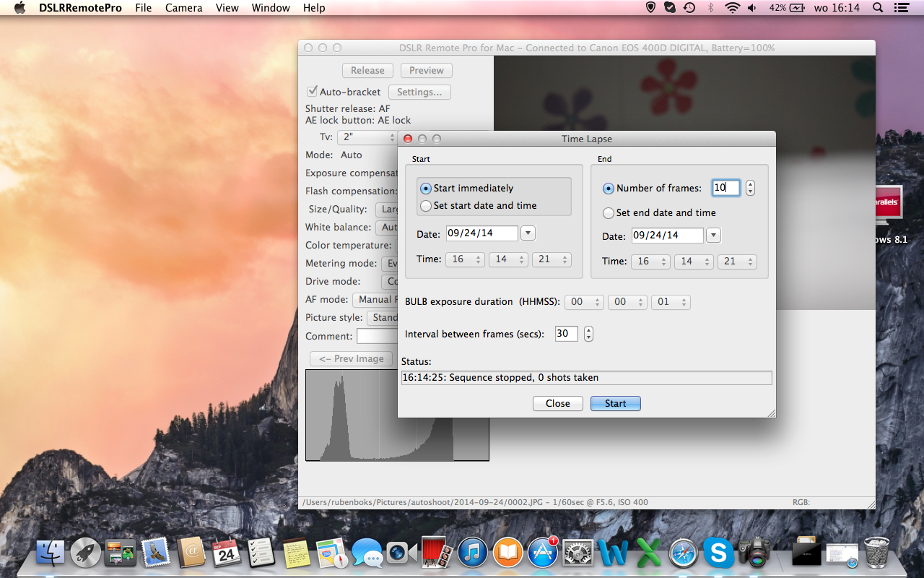
Task: Toggle the Auto-bracket checkbox
Action: point(313,92)
